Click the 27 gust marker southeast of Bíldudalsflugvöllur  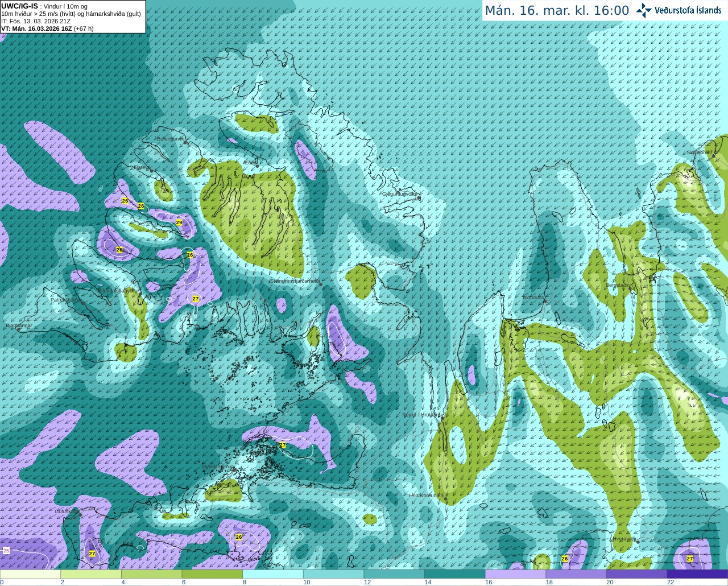click(196, 299)
